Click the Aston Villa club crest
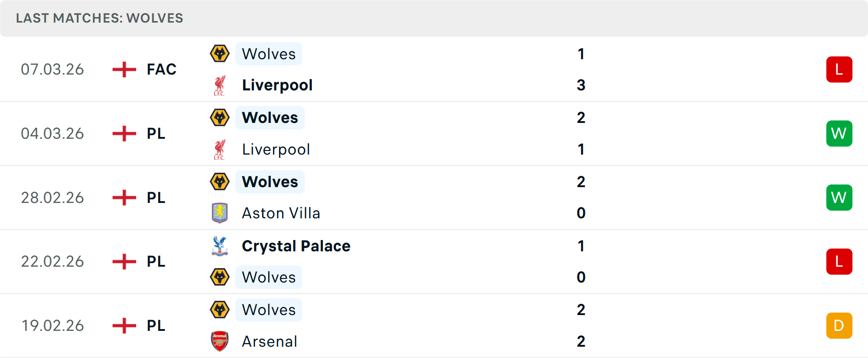Viewport: 868px width, 358px height. (220, 212)
